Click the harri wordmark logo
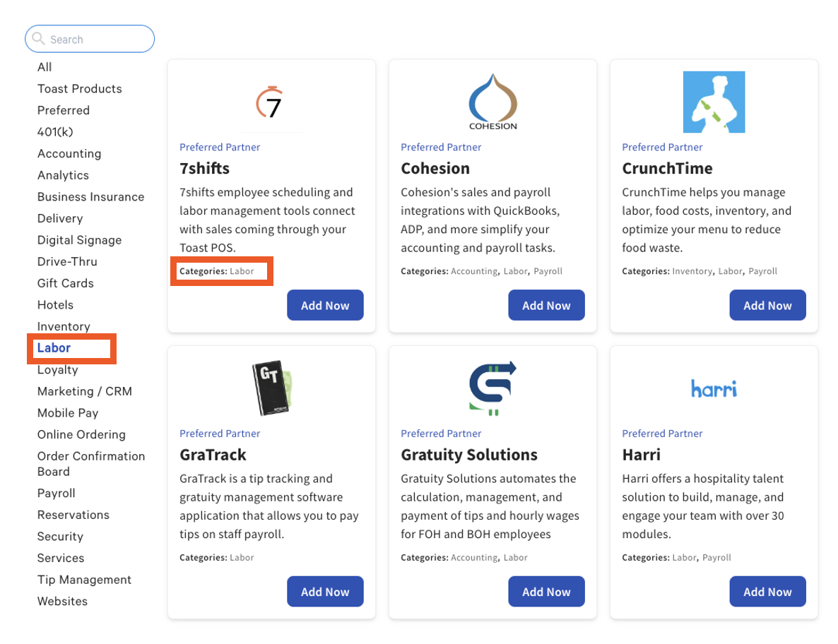The height and width of the screenshot is (644, 838). [714, 388]
